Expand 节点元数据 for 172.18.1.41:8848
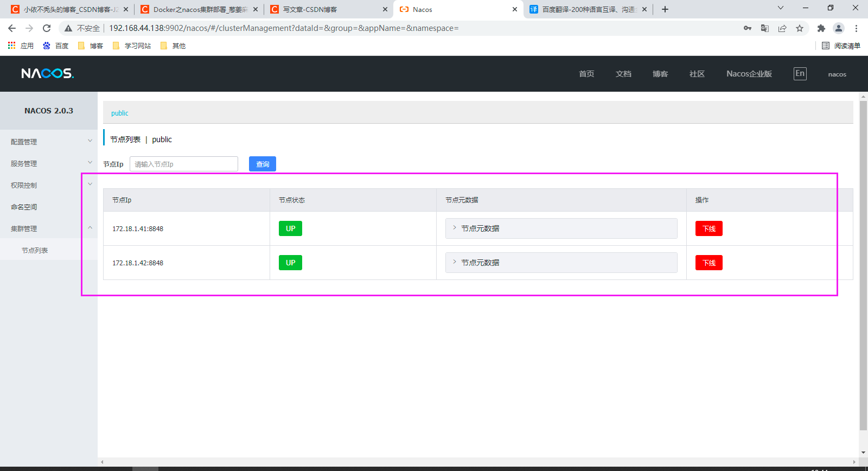868x471 pixels. point(561,228)
